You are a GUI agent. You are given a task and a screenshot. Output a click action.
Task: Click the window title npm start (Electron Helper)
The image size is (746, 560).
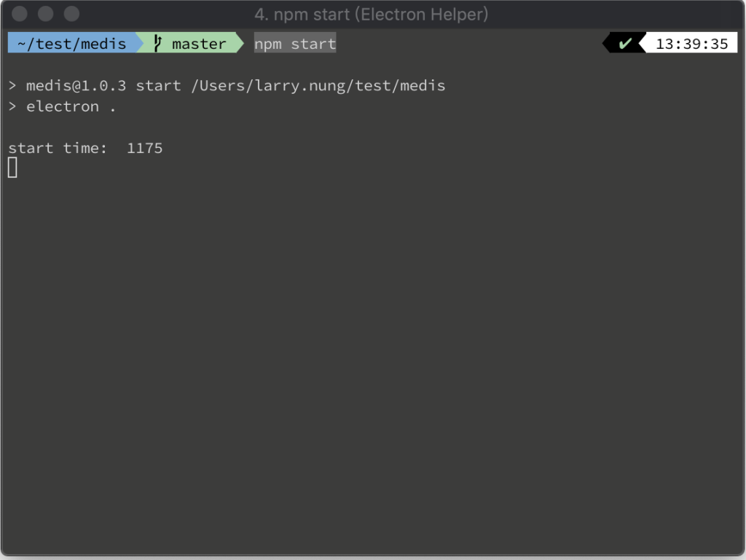371,15
